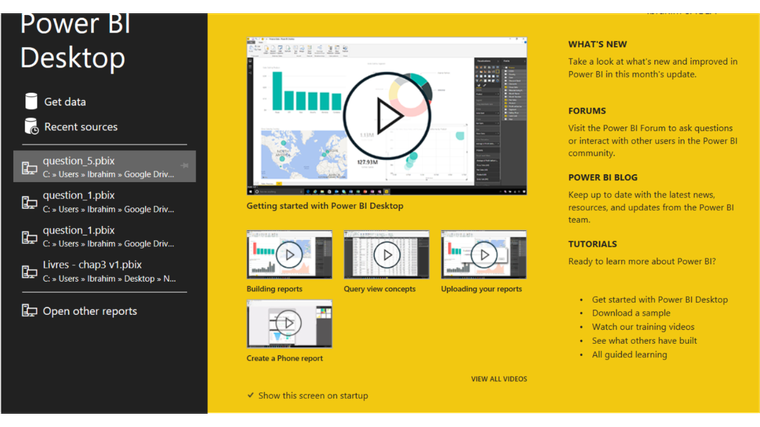Click Open other reports
The width and height of the screenshot is (760, 427).
tap(90, 311)
